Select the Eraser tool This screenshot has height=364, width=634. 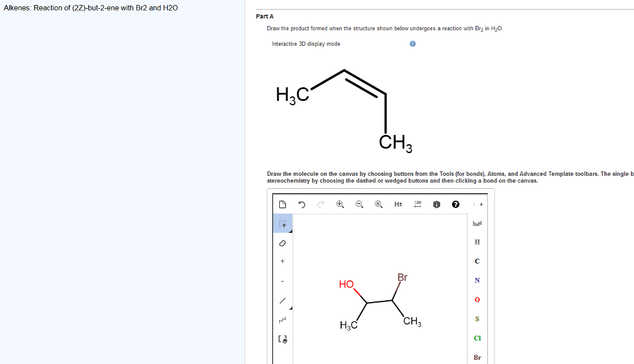(x=282, y=243)
